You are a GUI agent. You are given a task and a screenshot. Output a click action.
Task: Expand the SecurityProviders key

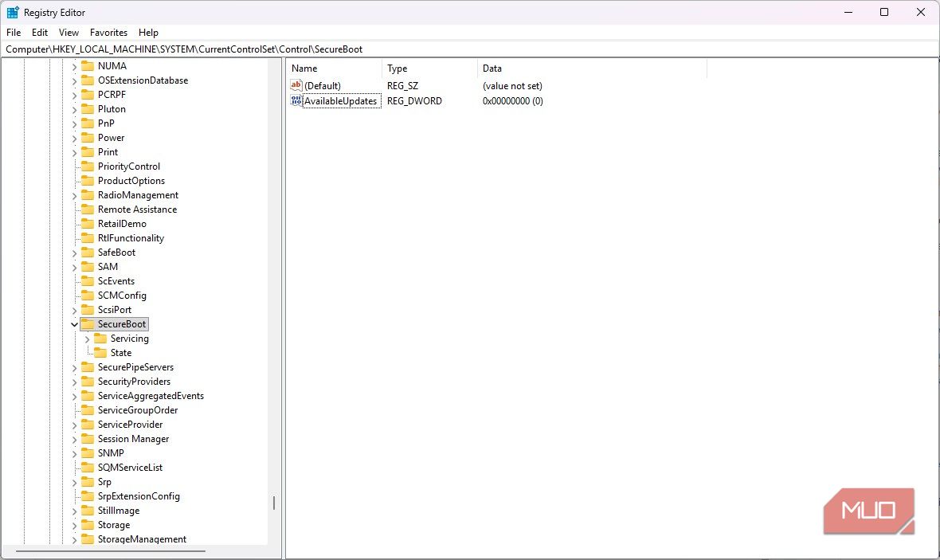(74, 382)
